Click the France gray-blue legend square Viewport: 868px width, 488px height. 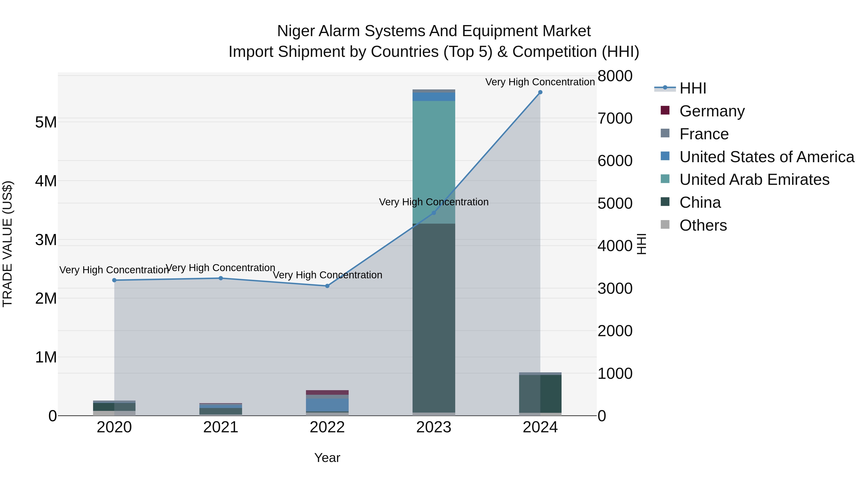pyautogui.click(x=665, y=133)
